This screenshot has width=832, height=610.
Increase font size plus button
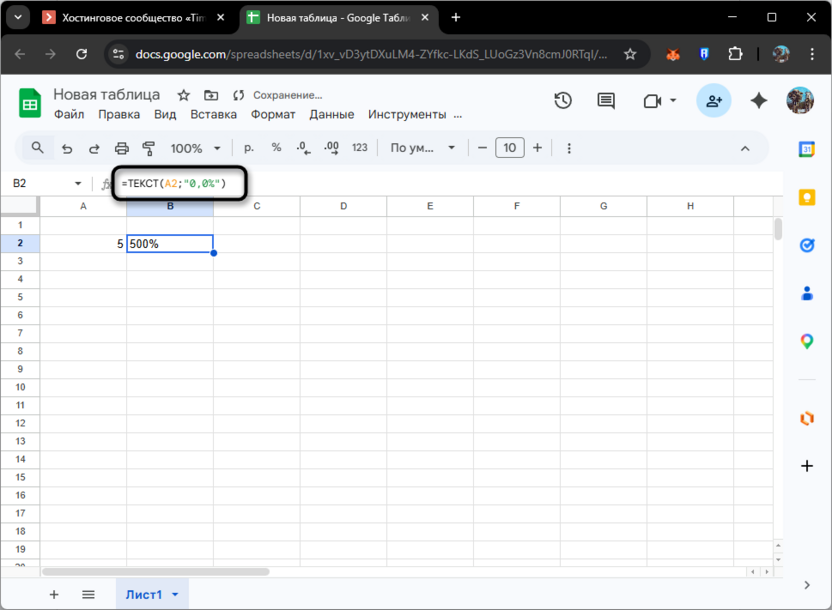coord(538,148)
